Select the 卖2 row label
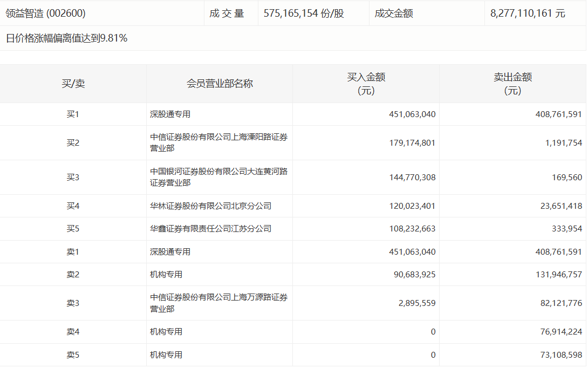Viewport: 588px width, 368px height. (x=73, y=275)
